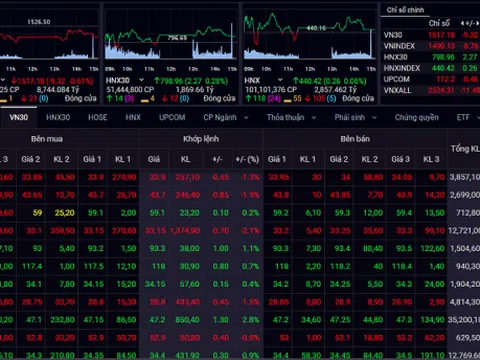Click HNX30 volume 51,444,800 CP
480x360 pixels.
click(x=130, y=90)
